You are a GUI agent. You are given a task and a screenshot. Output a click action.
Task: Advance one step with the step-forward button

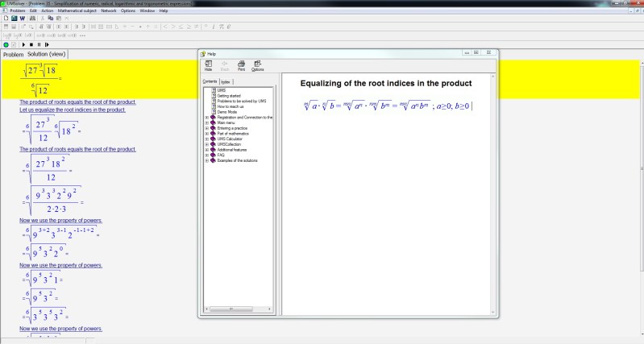coord(47,45)
